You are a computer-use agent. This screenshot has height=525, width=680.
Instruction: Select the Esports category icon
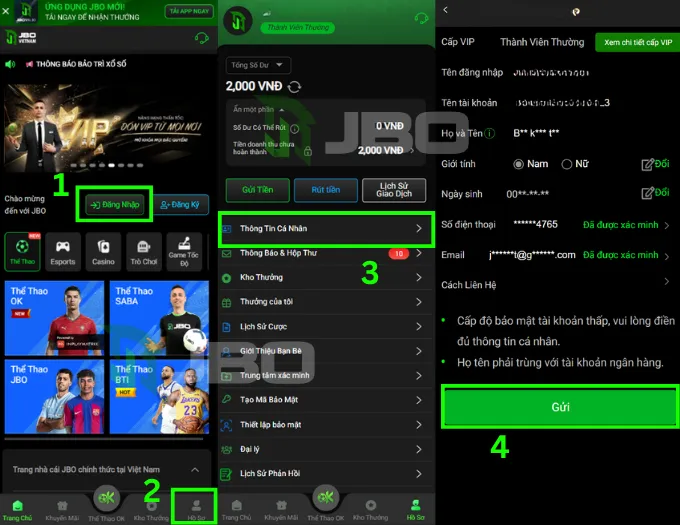point(62,252)
